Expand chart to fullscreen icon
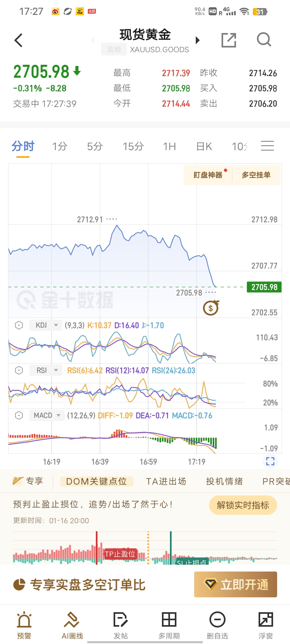The width and height of the screenshot is (290, 644). 270,461
